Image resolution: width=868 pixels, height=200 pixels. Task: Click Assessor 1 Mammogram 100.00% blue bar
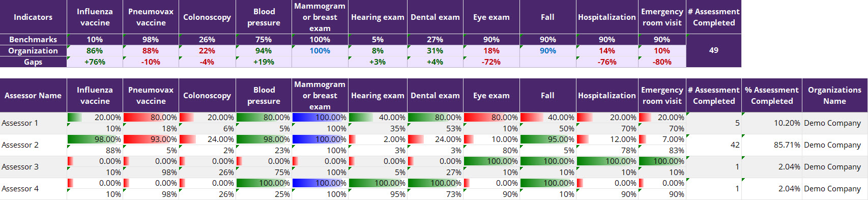[x=320, y=117]
